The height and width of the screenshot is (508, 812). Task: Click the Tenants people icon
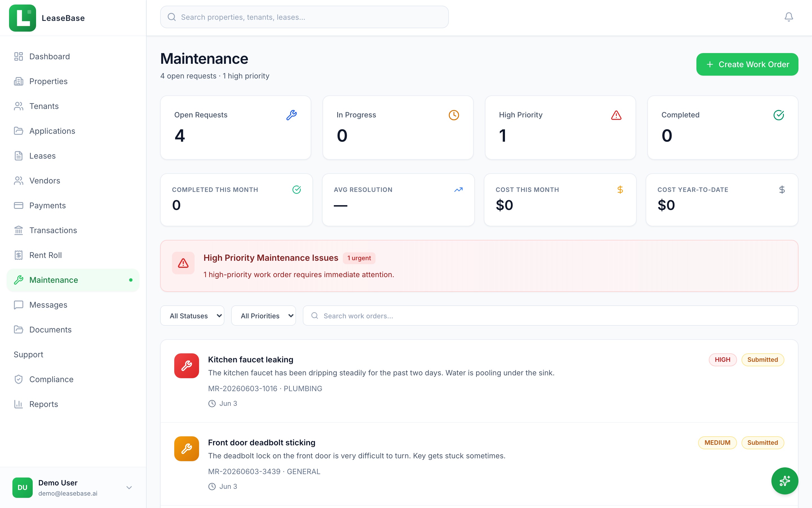pyautogui.click(x=18, y=106)
